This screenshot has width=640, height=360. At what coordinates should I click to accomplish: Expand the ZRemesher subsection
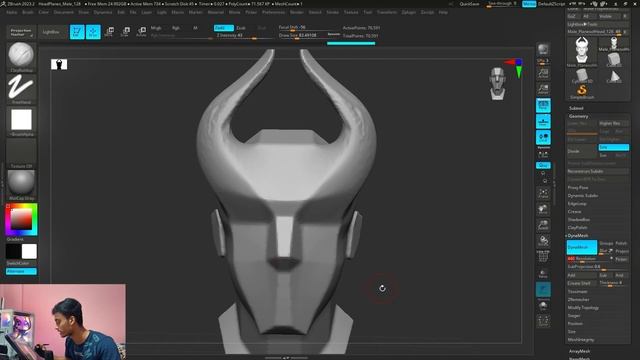pos(578,300)
